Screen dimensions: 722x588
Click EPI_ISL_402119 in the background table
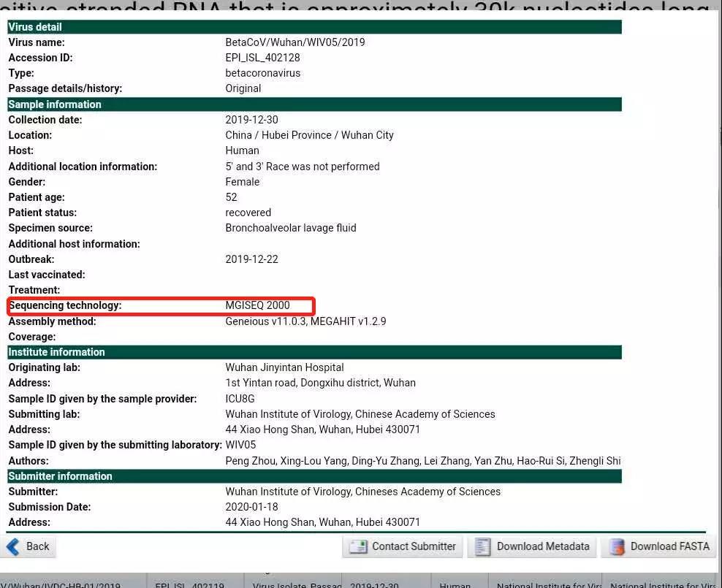point(190,585)
